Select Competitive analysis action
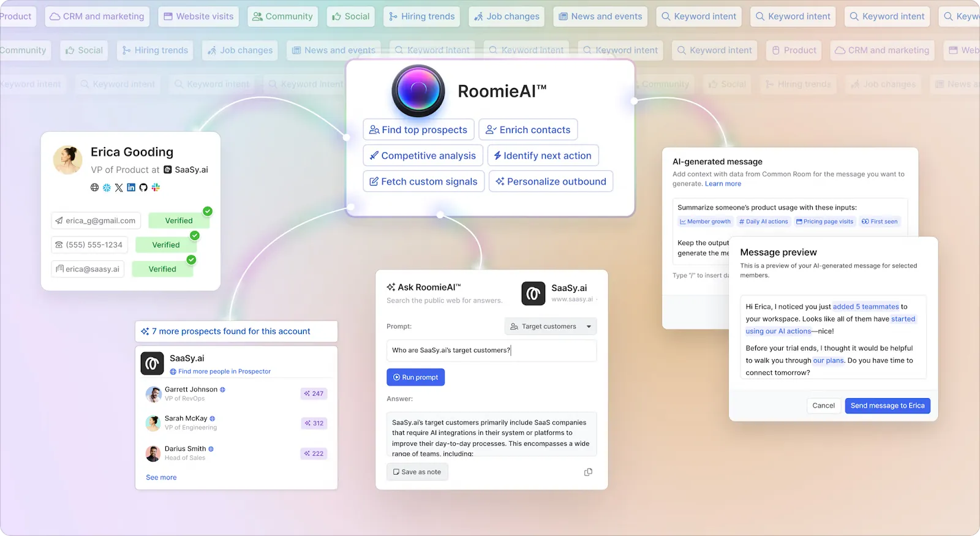Image resolution: width=980 pixels, height=536 pixels. [423, 156]
